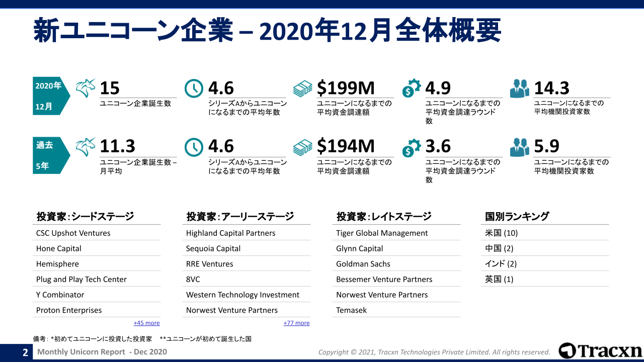Select RRE Ventures row
This screenshot has width=644, height=362.
[247, 264]
